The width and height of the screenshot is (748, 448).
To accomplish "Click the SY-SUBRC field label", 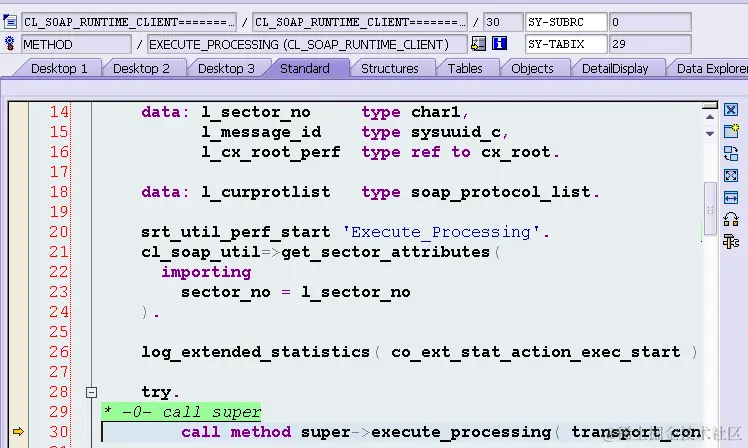I will (566, 22).
